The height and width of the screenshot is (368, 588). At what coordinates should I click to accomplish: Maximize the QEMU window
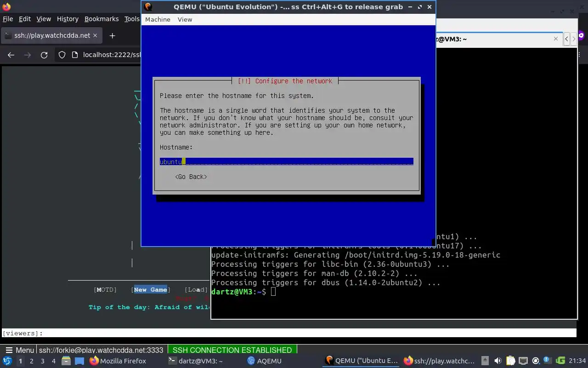(x=420, y=7)
